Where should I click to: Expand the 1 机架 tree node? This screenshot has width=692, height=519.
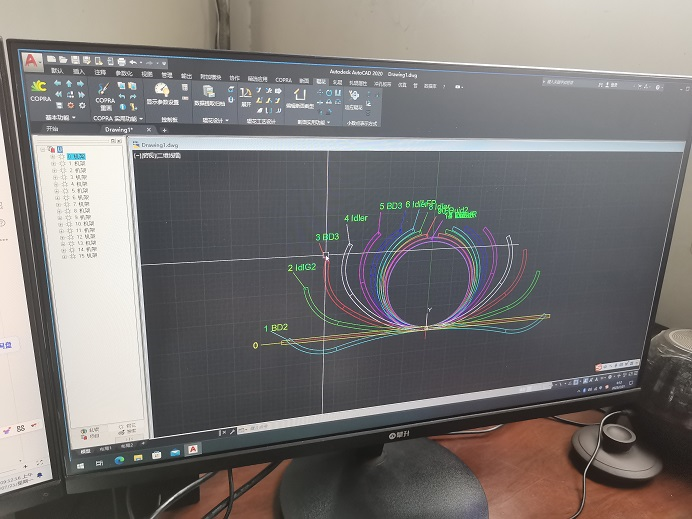pyautogui.click(x=53, y=163)
